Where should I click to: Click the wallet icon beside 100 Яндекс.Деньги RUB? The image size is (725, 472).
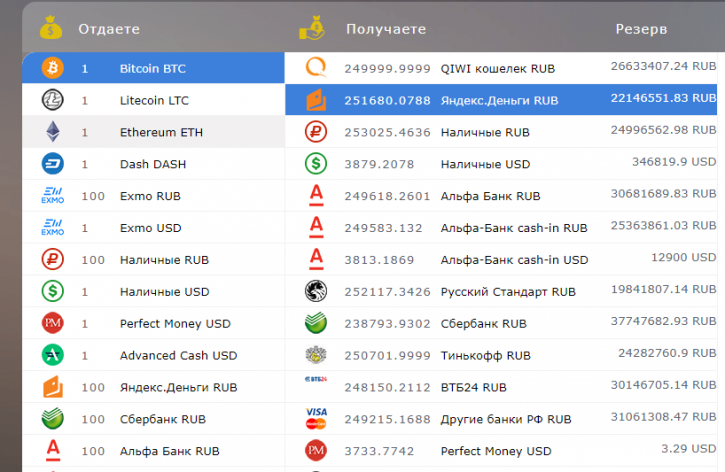53,387
